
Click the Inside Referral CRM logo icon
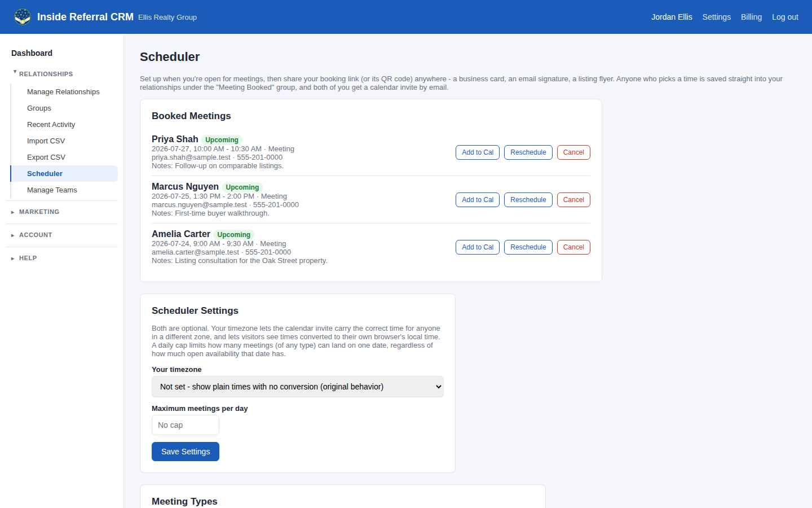23,17
